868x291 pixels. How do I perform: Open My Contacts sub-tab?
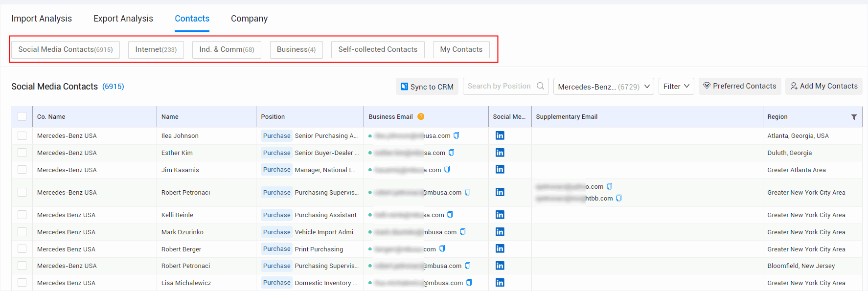tap(461, 49)
